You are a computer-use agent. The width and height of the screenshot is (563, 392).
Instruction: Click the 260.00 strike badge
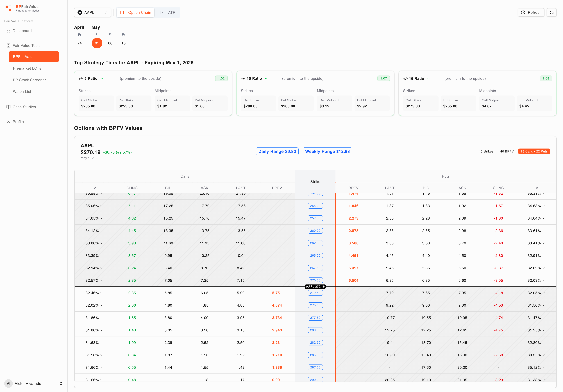pyautogui.click(x=315, y=231)
